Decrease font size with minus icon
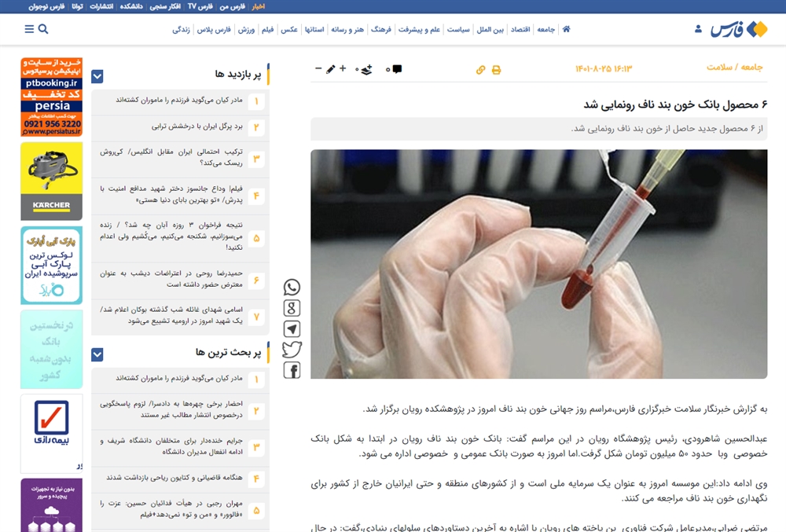Image resolution: width=786 pixels, height=532 pixels. (318, 68)
